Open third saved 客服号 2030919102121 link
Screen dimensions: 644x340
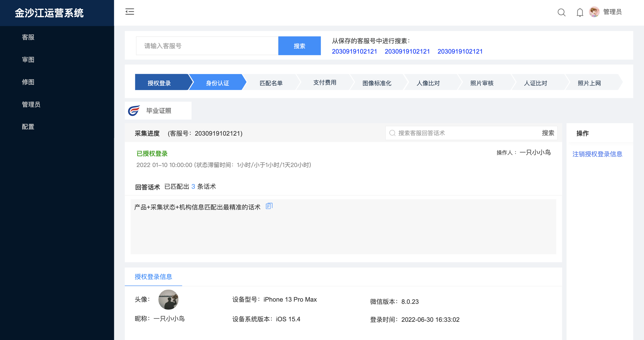(x=460, y=51)
